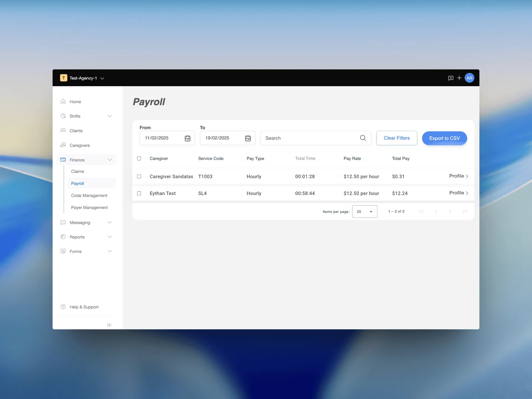Click the yellow T agency logo
The height and width of the screenshot is (399, 532).
[x=63, y=78]
